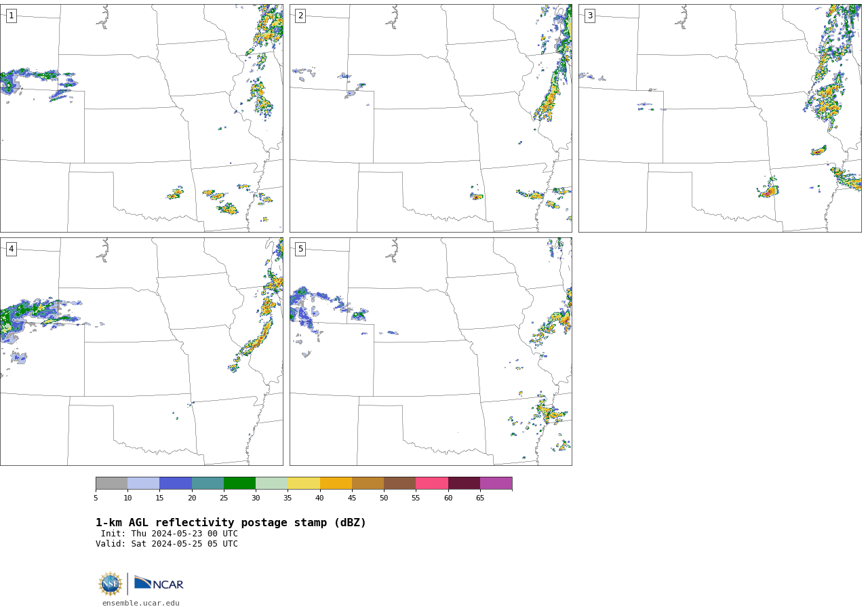Screen dimensions: 868x611
Task: Click the tan 45-50 dBZ swatch
Action: tap(368, 484)
